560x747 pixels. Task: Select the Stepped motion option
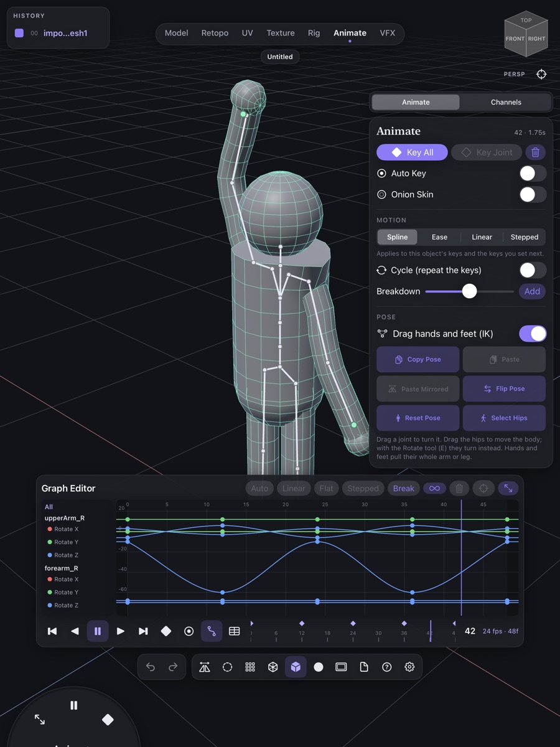click(x=525, y=237)
